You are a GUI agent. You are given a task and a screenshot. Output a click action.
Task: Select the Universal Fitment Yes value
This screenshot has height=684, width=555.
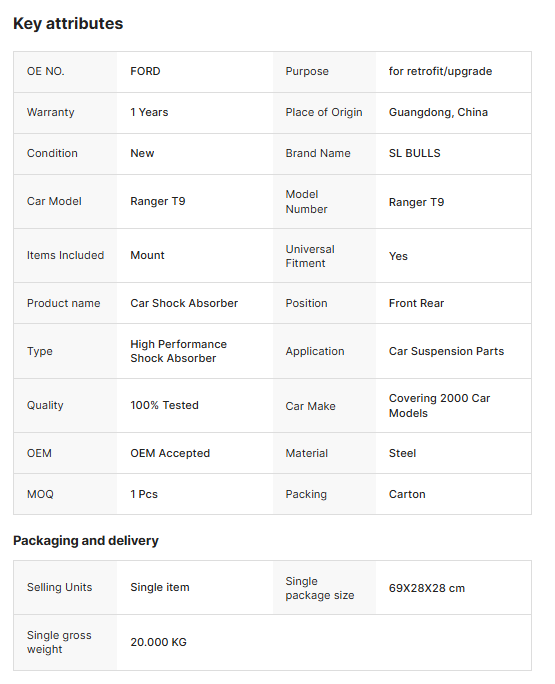pyautogui.click(x=398, y=256)
